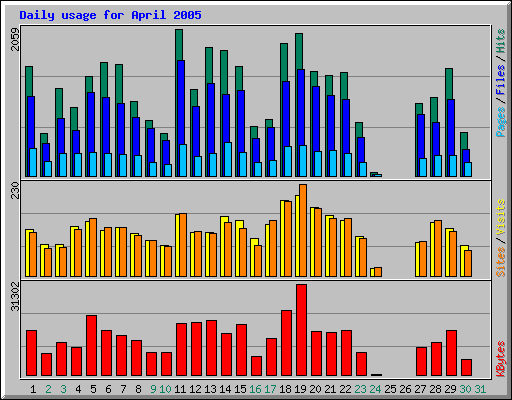This screenshot has height=400, width=512.
Task: Click the red KBytes bar for day 1
Action: (x=31, y=353)
